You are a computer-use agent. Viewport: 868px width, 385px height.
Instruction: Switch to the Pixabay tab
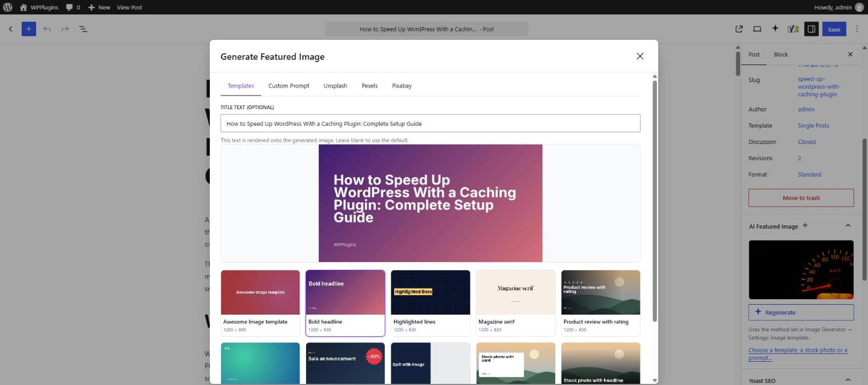(x=401, y=86)
